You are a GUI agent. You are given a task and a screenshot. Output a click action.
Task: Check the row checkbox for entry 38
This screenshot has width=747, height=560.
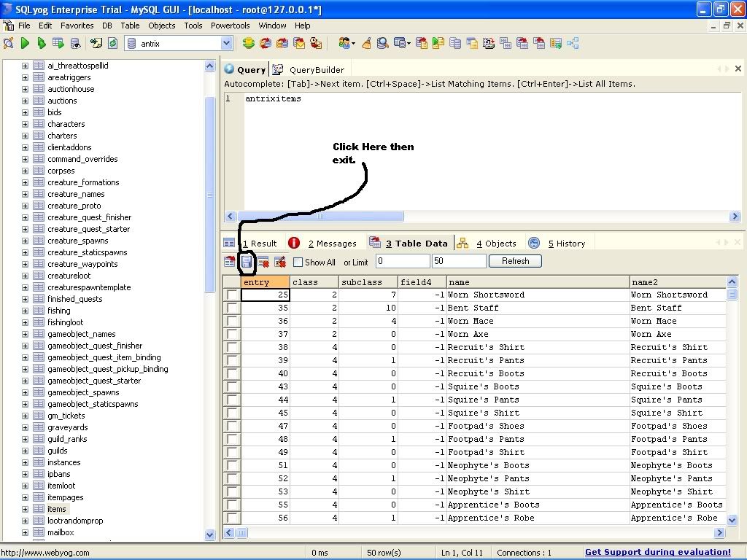232,347
